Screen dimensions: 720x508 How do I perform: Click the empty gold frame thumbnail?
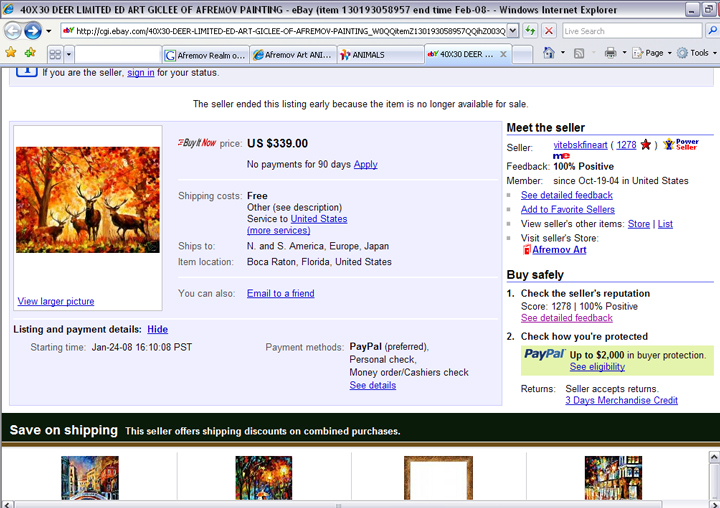tap(438, 478)
